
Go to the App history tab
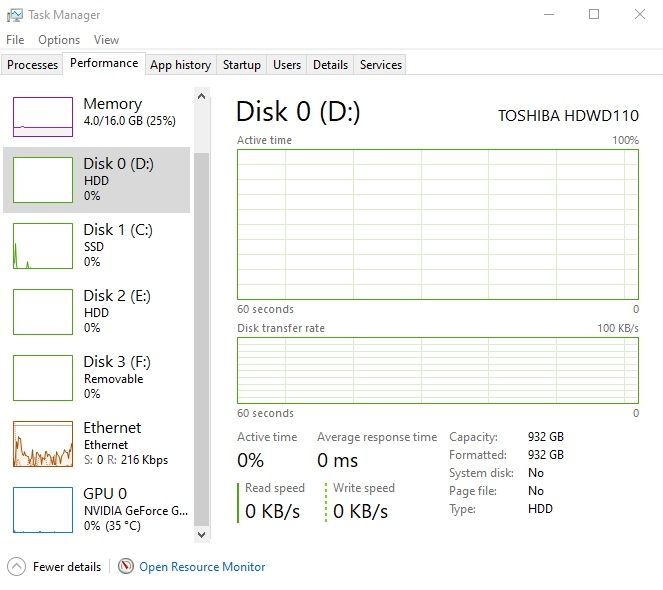tap(180, 65)
